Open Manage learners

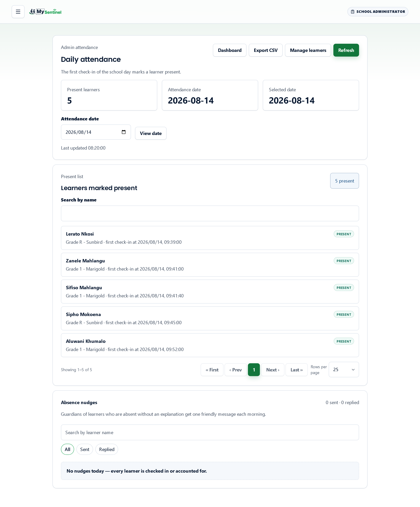(308, 50)
